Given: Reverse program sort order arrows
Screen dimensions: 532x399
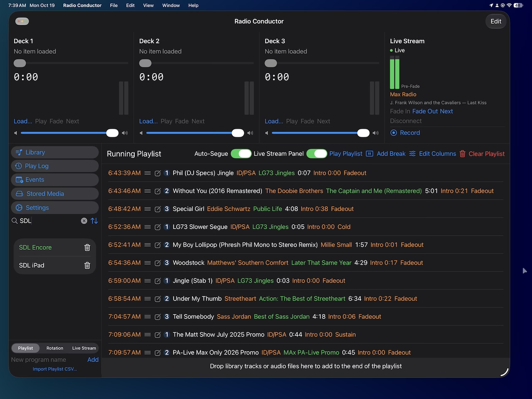Looking at the screenshot, I should point(94,221).
